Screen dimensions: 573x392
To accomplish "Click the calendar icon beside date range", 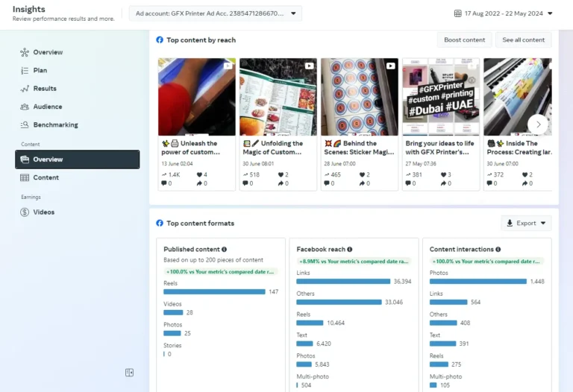I will pos(457,13).
